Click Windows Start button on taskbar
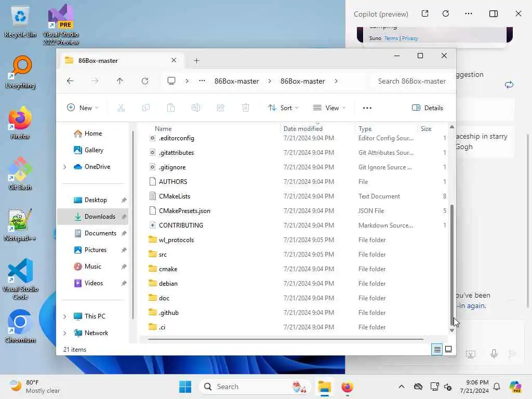The width and height of the screenshot is (532, 399). click(x=185, y=387)
